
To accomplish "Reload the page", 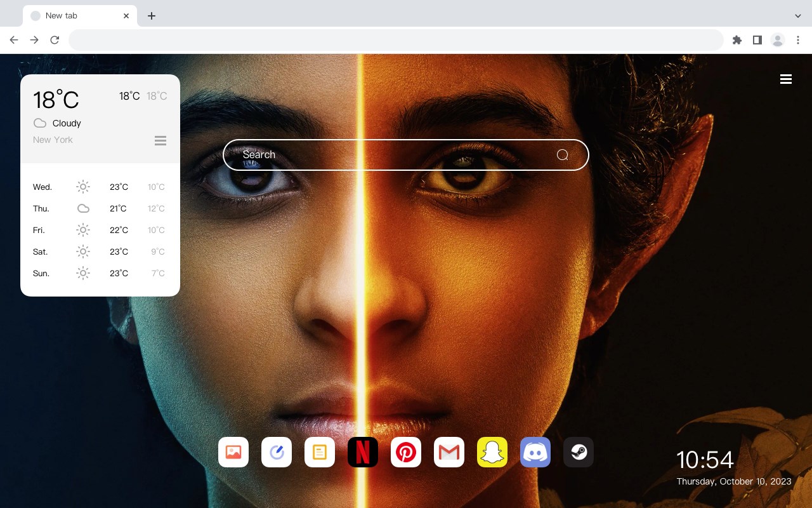I will (55, 40).
